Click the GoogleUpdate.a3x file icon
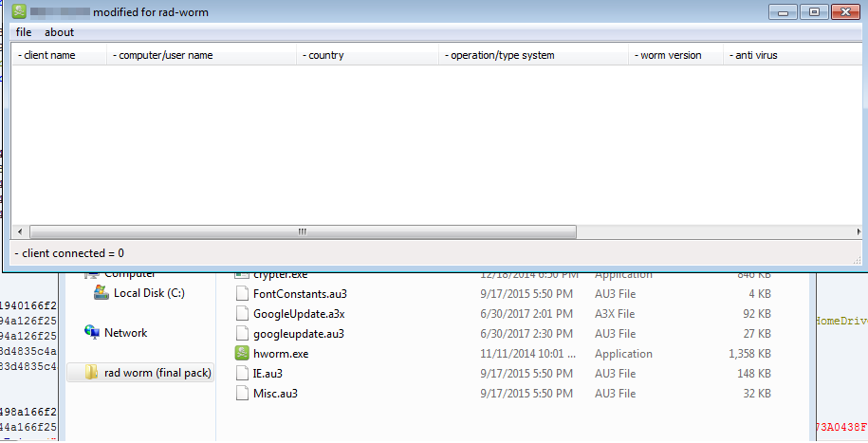This screenshot has height=443, width=868. 241,314
